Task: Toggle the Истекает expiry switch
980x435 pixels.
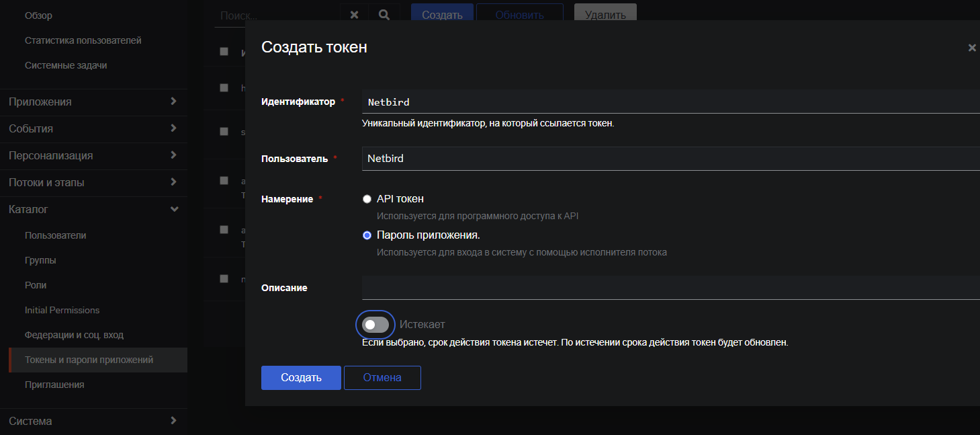Action: (x=375, y=325)
